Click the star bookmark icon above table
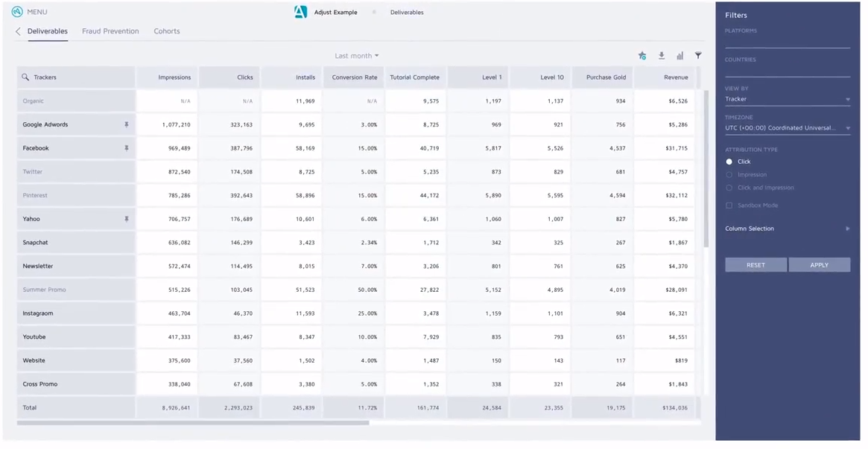 642,56
